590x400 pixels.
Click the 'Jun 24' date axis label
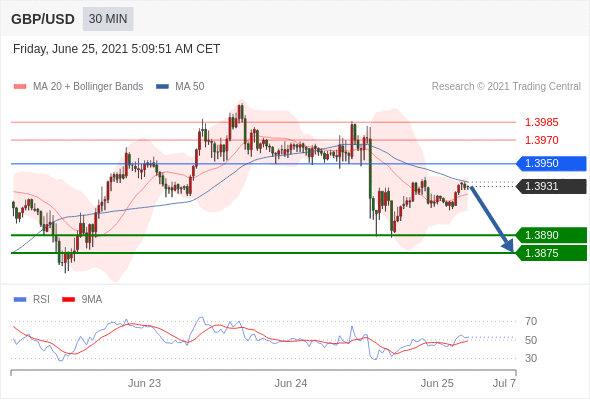pyautogui.click(x=291, y=383)
